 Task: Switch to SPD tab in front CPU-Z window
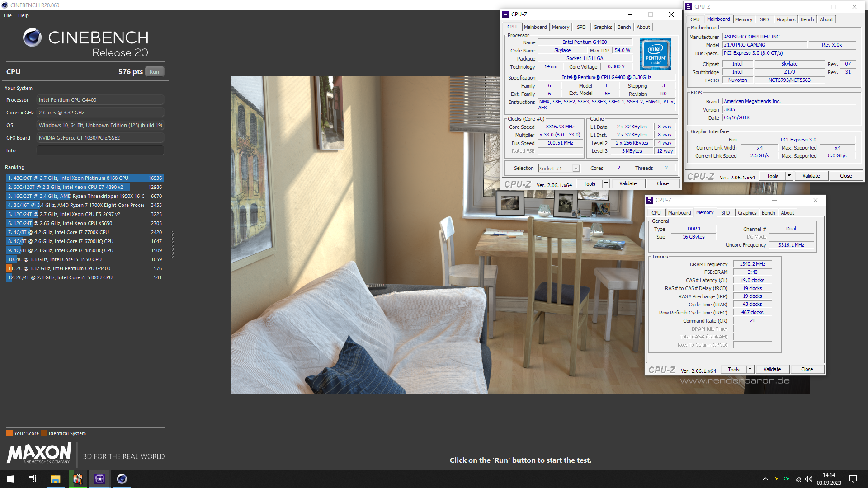point(581,27)
